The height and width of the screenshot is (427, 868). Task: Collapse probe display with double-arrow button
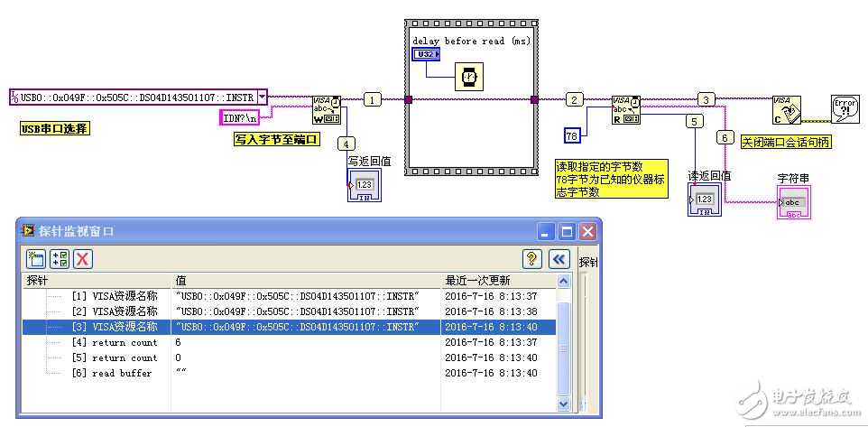click(x=559, y=258)
